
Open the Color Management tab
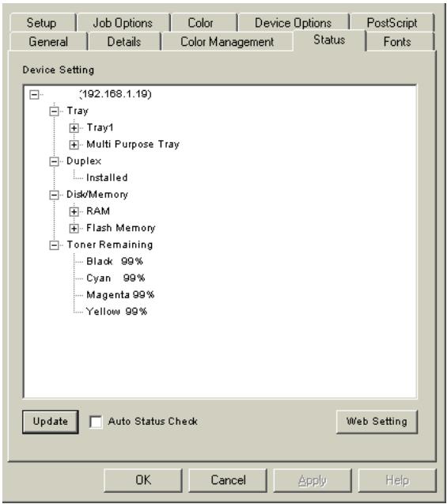pos(227,41)
